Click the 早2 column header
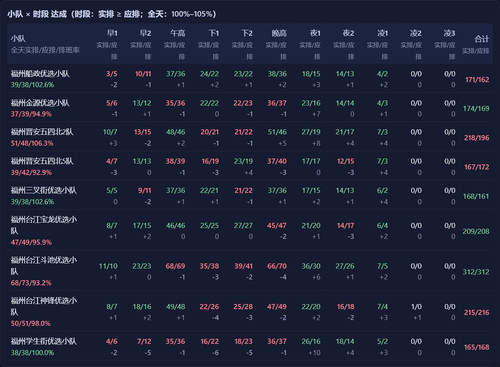 pyautogui.click(x=146, y=33)
